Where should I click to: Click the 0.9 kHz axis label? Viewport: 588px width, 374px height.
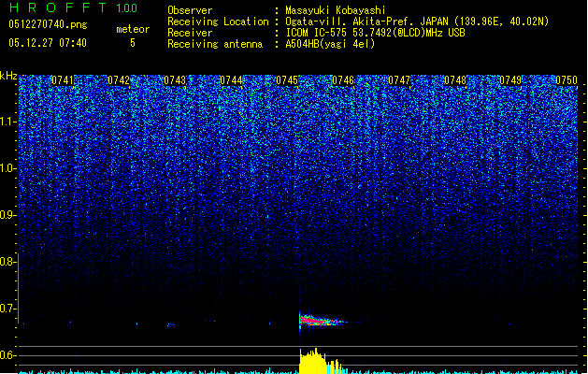click(8, 215)
